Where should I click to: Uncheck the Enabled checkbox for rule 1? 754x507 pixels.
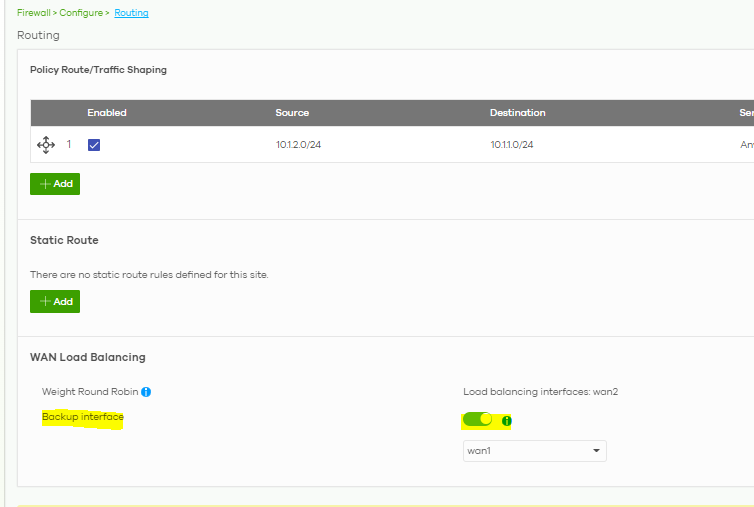click(94, 145)
